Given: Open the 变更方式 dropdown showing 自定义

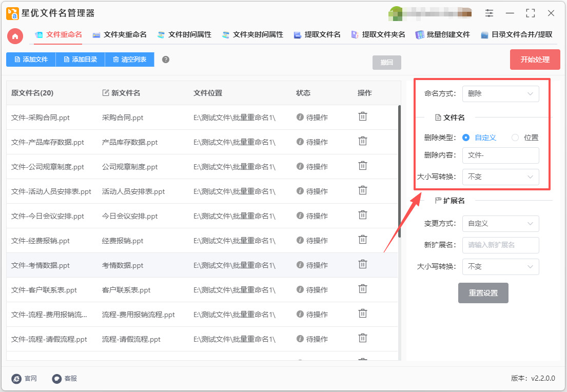Looking at the screenshot, I should pyautogui.click(x=500, y=224).
